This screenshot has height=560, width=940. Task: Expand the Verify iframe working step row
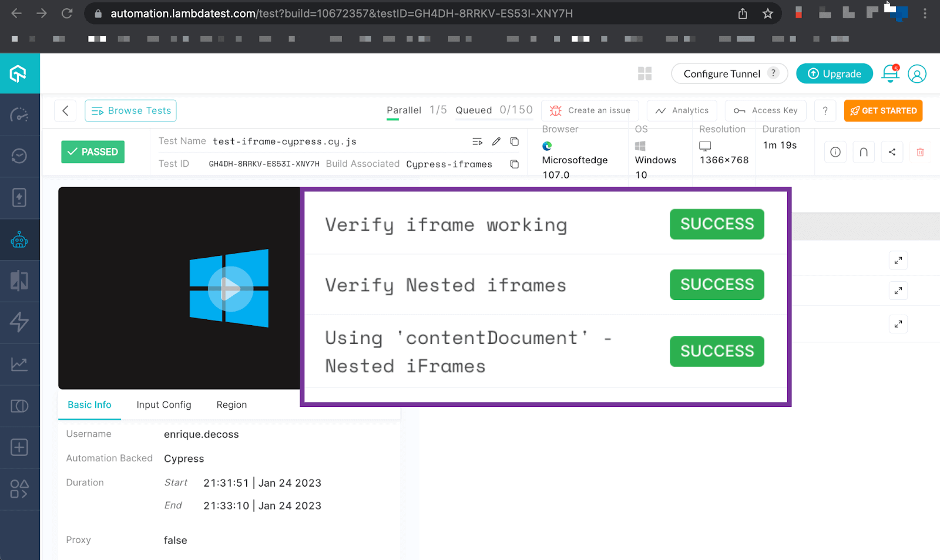point(898,260)
